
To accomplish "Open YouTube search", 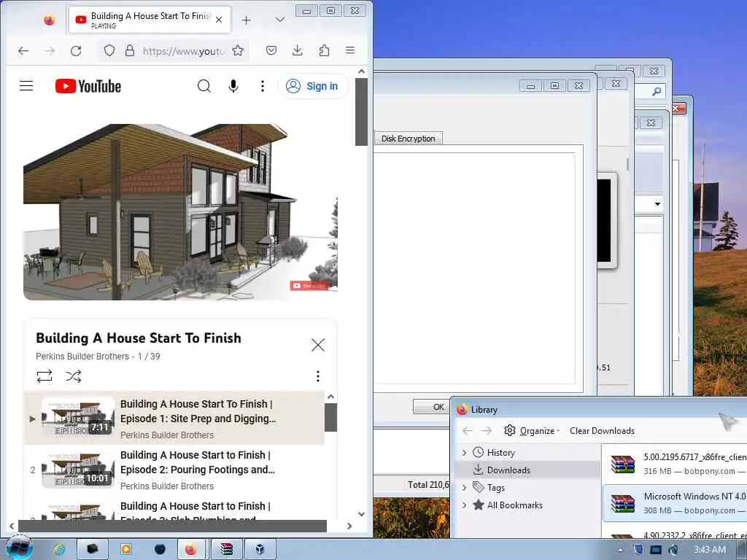I will click(204, 86).
